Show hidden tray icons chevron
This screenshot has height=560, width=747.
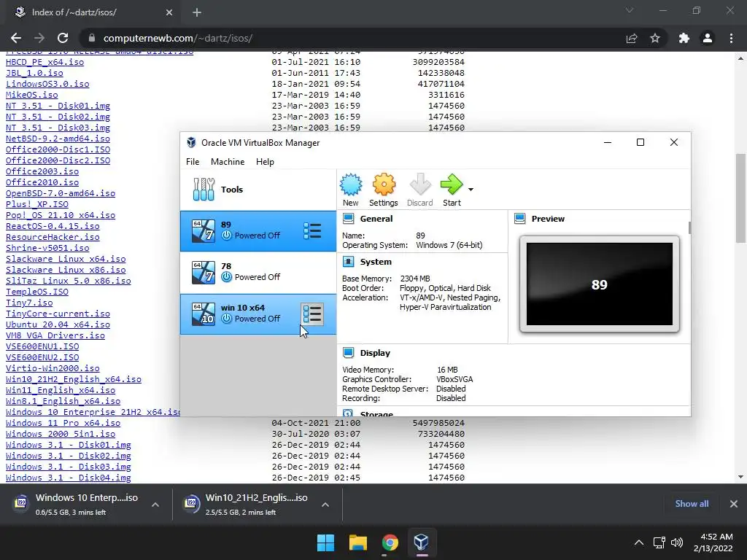point(639,542)
